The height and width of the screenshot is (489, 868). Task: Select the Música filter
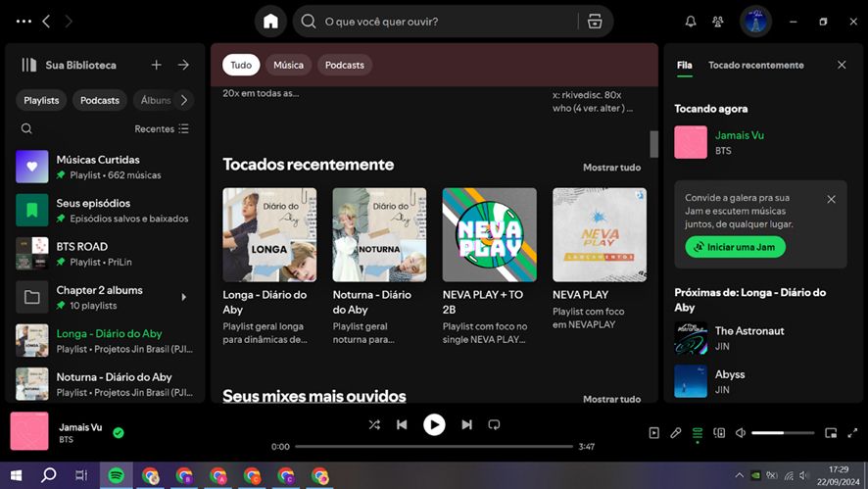point(288,65)
